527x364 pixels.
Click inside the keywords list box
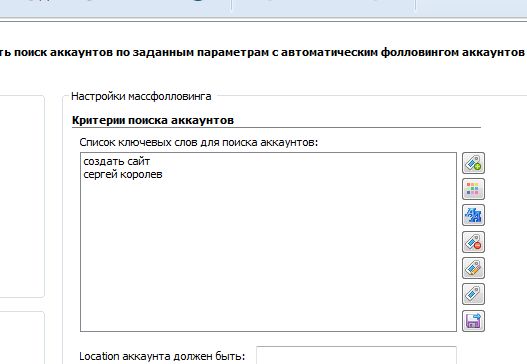point(268,242)
